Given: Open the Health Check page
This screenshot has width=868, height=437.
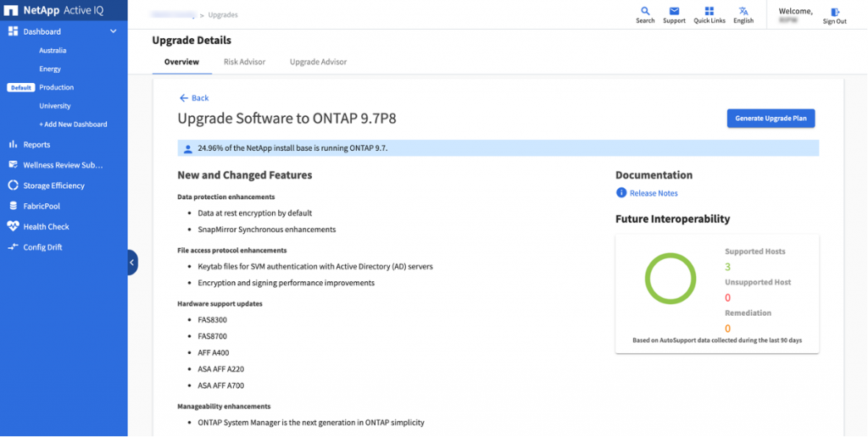Looking at the screenshot, I should (46, 227).
